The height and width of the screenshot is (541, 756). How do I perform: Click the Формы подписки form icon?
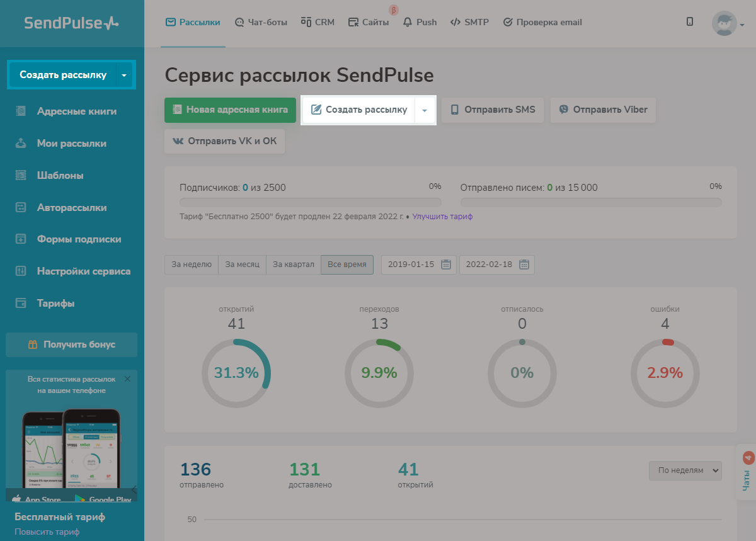coord(21,239)
